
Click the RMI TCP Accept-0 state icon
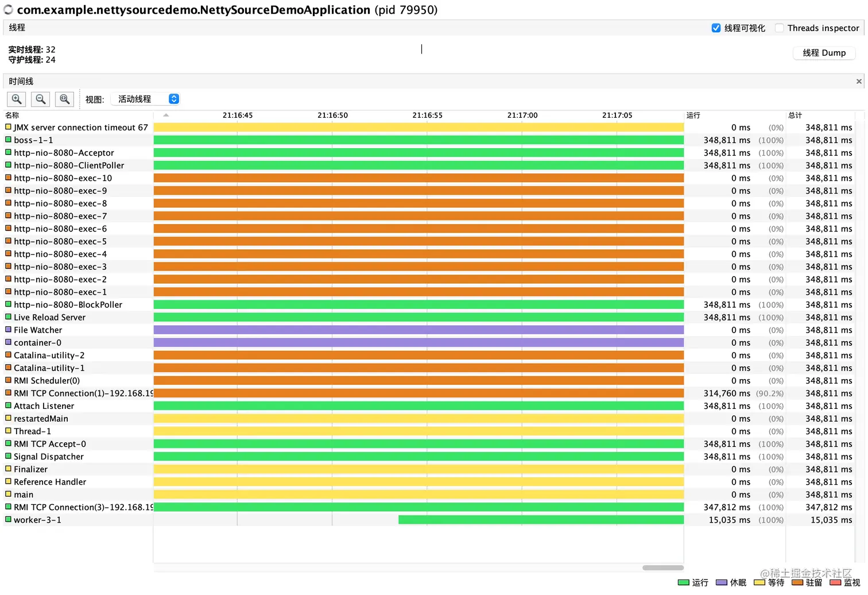pos(8,443)
